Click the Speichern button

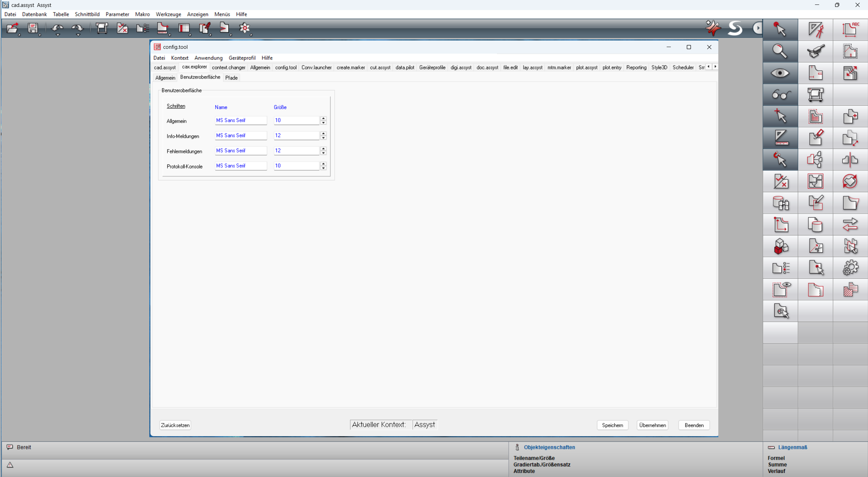click(612, 425)
